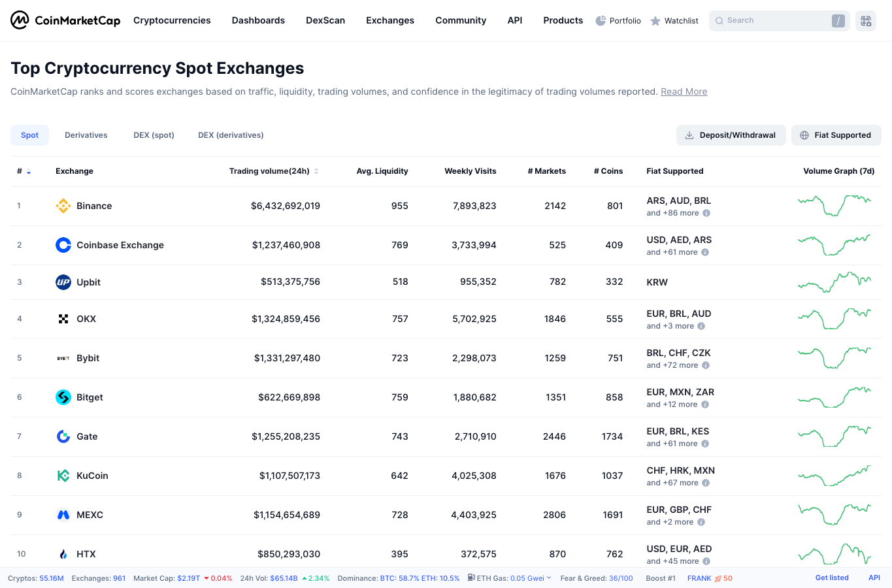The width and height of the screenshot is (892, 588).
Task: Click info icon beside KuCoin's +67 more
Action: pos(706,483)
